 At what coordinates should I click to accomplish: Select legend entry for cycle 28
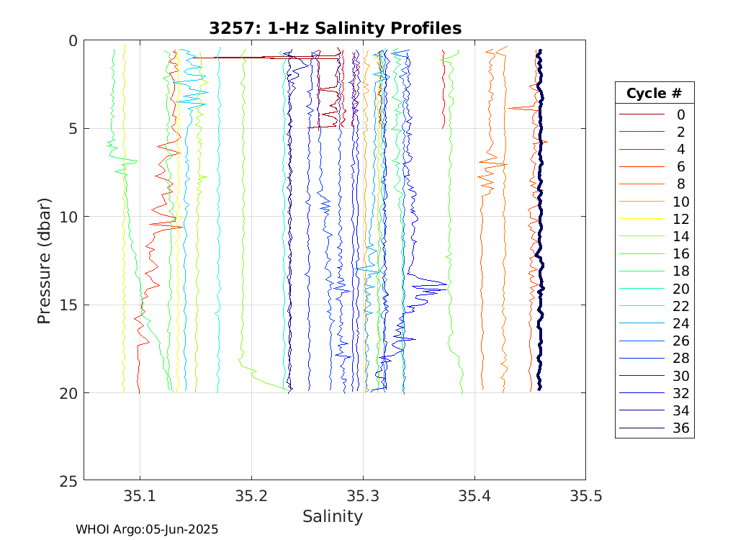point(654,358)
